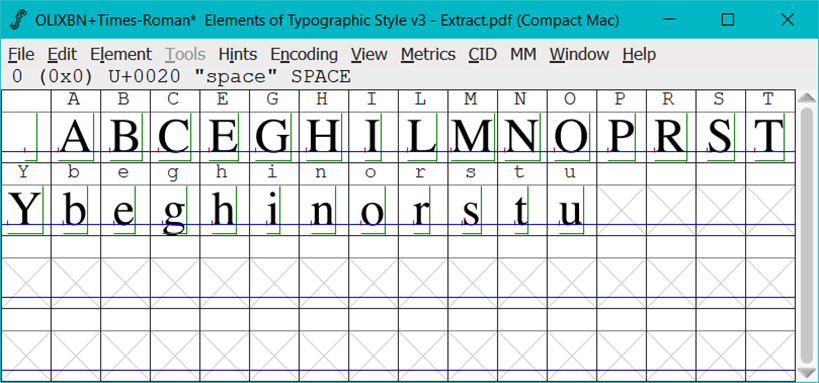Select the capital L glyph
The width and height of the screenshot is (819, 383).
423,137
